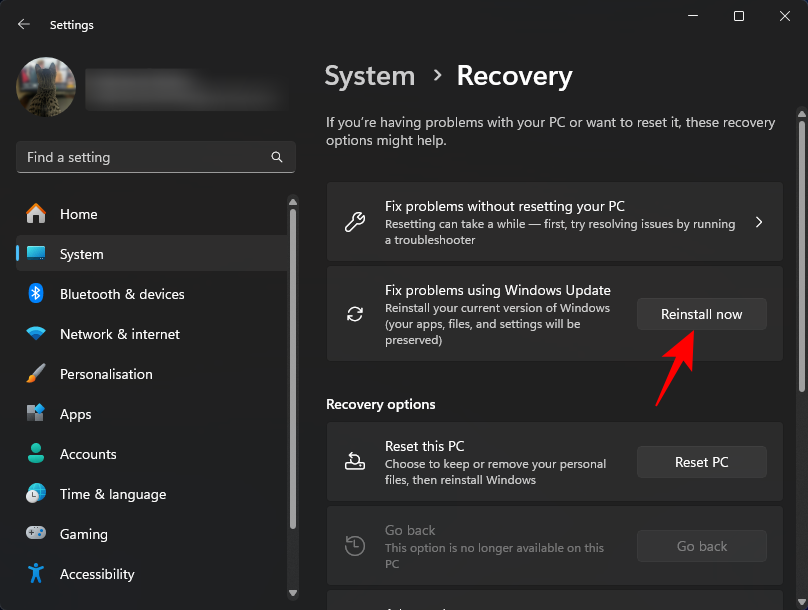808x610 pixels.
Task: Click the Accessibility figure icon
Action: click(36, 573)
